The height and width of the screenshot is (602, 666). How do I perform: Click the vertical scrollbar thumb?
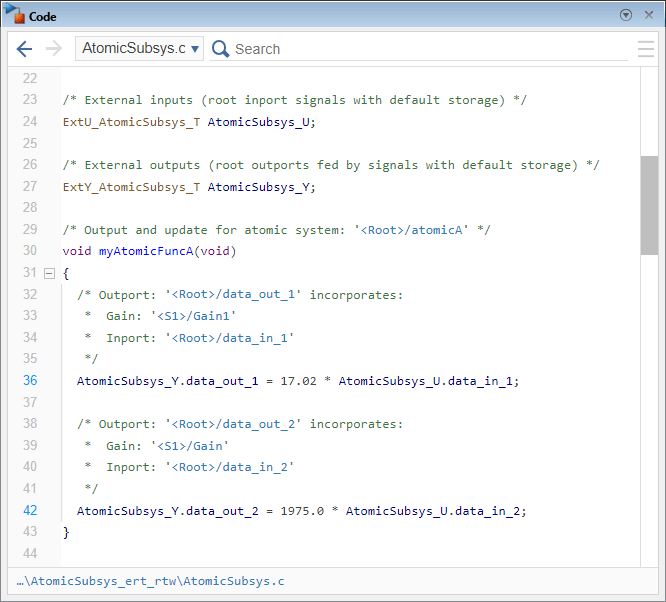click(x=649, y=205)
